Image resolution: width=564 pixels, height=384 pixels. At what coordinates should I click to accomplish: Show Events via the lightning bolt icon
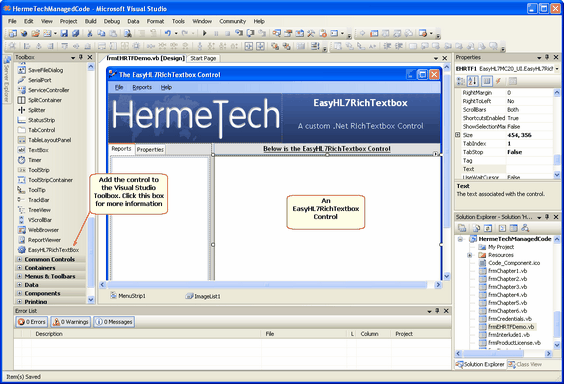point(499,81)
